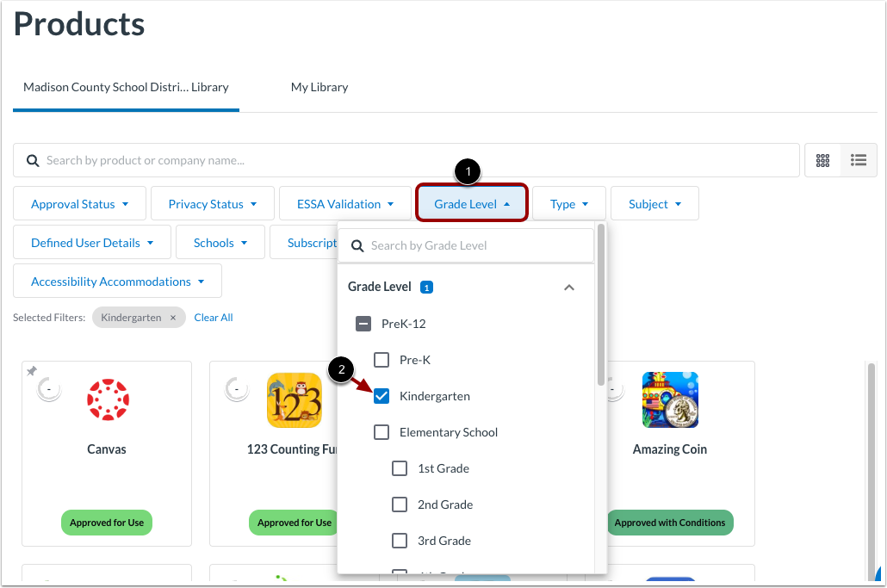The height and width of the screenshot is (588, 887).
Task: Open the Amazing Coin product title
Action: pos(670,449)
